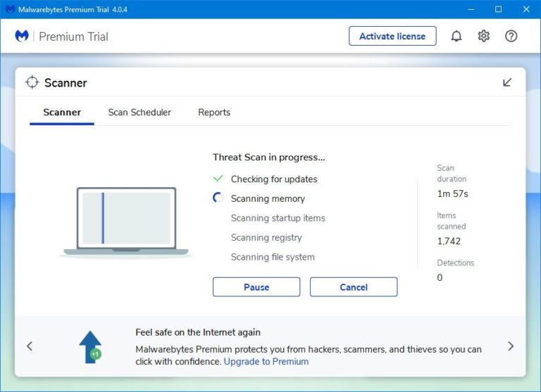Cancel the threat scan
The width and height of the screenshot is (541, 392).
pos(354,287)
